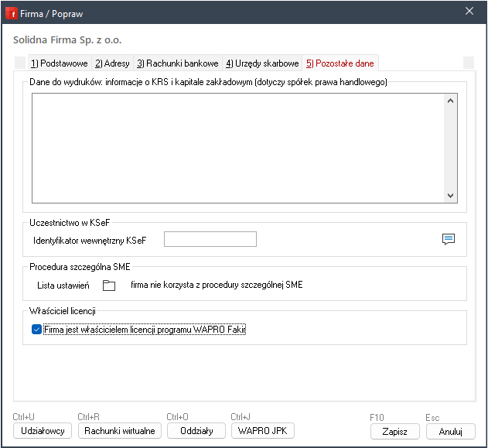Open Rachunki wirtualne

coord(120,431)
